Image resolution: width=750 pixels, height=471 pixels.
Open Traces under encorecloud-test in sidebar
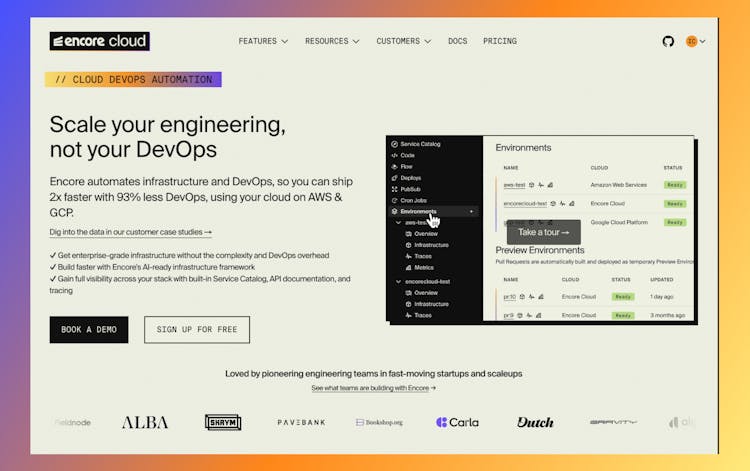click(419, 316)
